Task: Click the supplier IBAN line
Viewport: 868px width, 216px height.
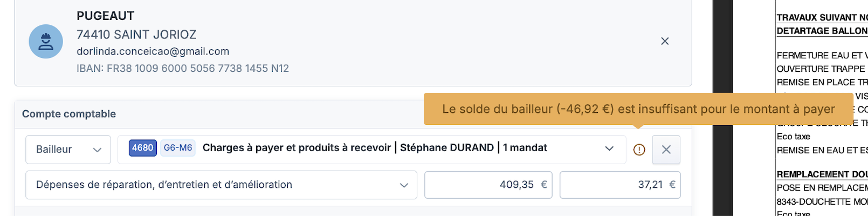Action: click(182, 69)
